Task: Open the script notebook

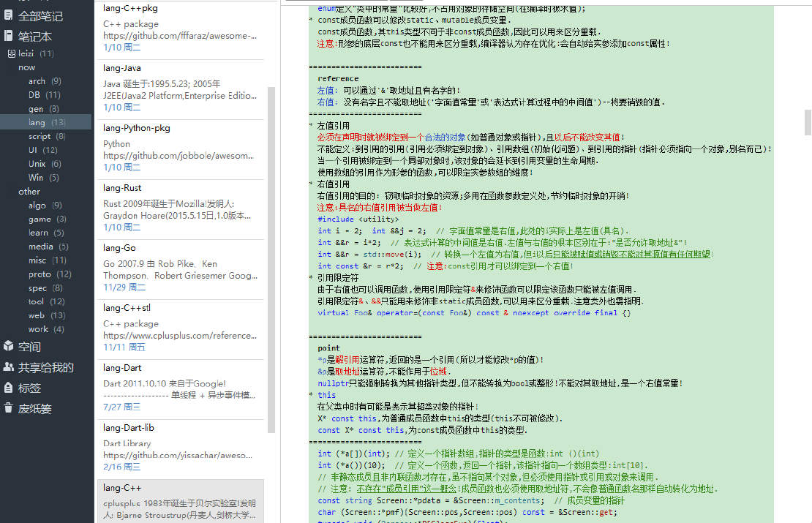Action: (x=45, y=136)
